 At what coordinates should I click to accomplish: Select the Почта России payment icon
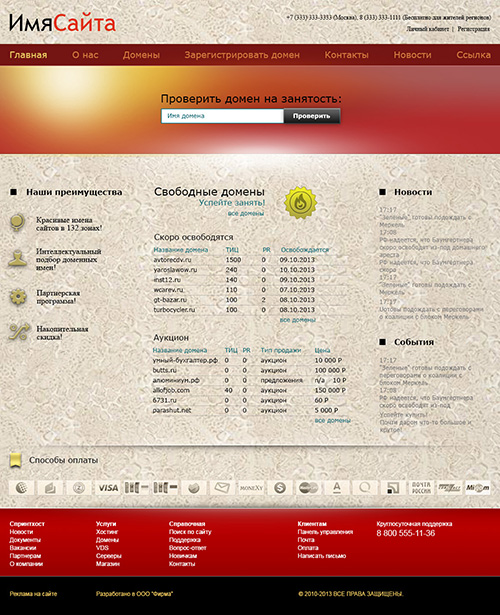pyautogui.click(x=422, y=488)
